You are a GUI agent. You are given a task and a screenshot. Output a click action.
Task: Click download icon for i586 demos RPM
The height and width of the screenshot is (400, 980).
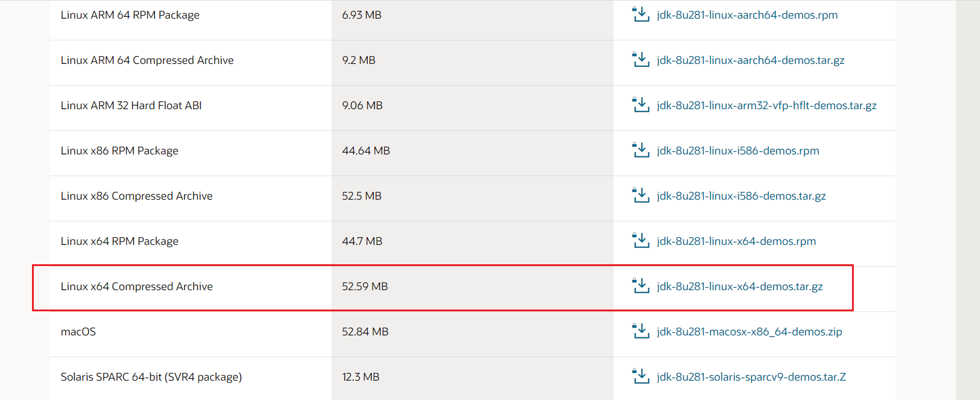click(640, 150)
